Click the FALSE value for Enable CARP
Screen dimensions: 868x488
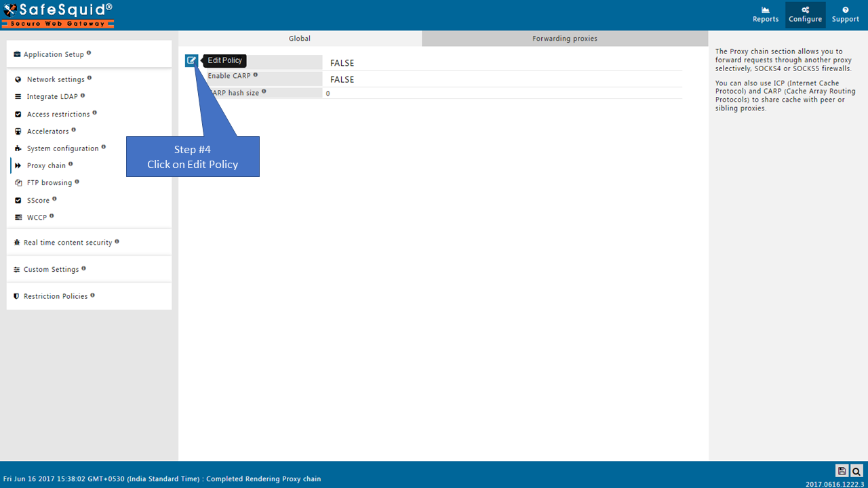(x=342, y=79)
